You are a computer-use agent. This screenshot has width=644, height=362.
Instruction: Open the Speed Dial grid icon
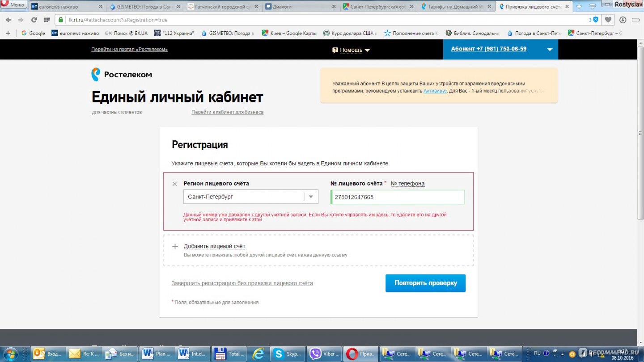[x=47, y=20]
